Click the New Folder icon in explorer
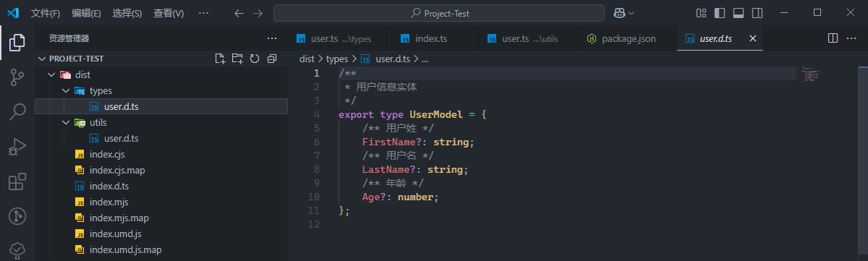Viewport: 868px width, 261px height. point(237,59)
